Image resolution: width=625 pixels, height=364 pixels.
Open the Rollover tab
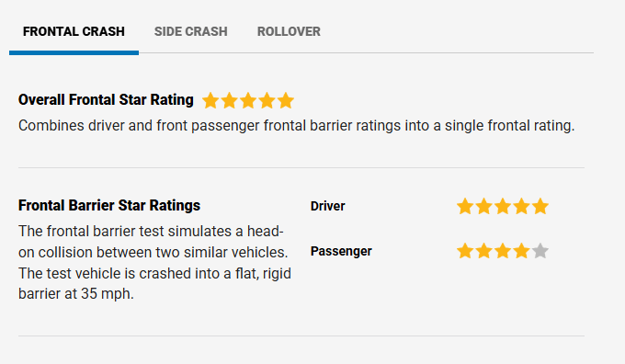(289, 31)
